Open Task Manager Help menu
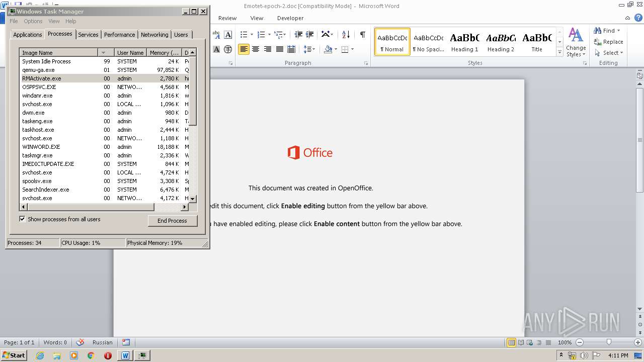The height and width of the screenshot is (362, 644). coord(71,21)
